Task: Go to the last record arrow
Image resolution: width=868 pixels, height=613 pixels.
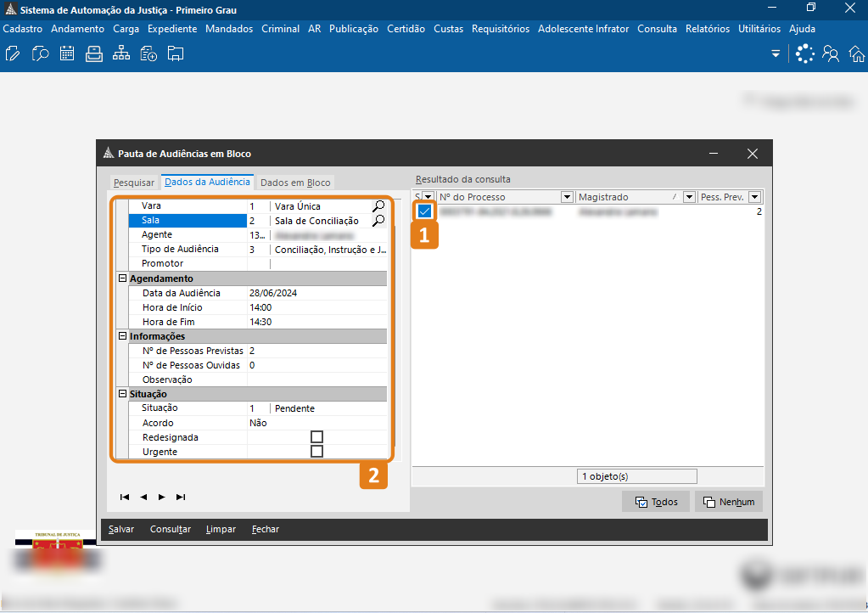Action: pos(181,498)
